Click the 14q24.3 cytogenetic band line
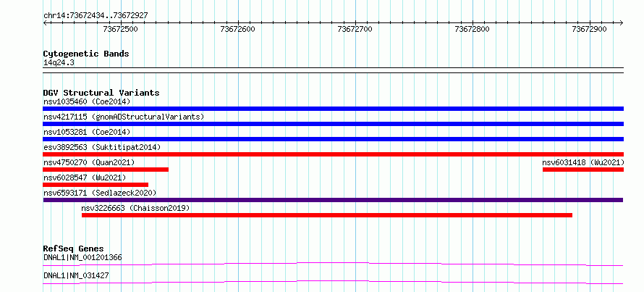Viewport: 644px width, 292px height. (333, 70)
